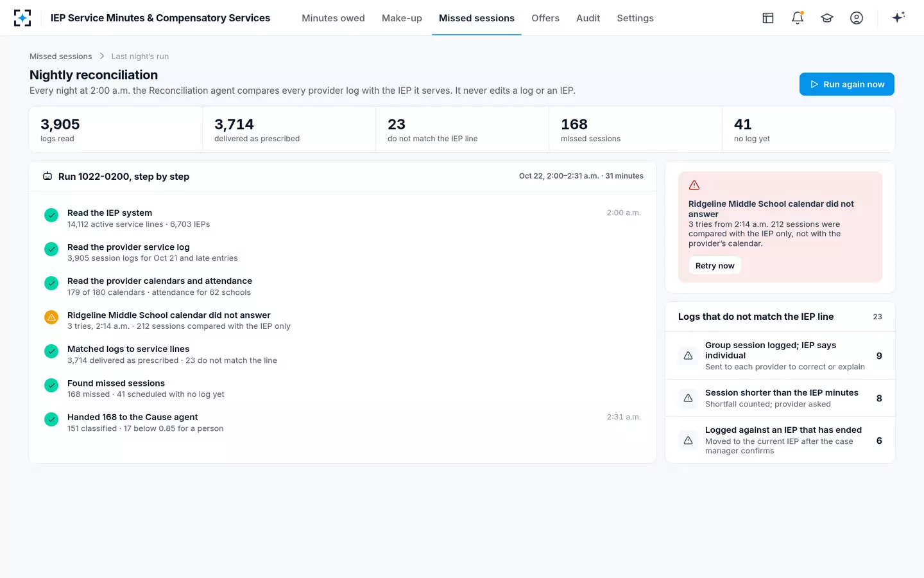Select the Missed sessions tab
The height and width of the screenshot is (578, 924).
click(477, 18)
